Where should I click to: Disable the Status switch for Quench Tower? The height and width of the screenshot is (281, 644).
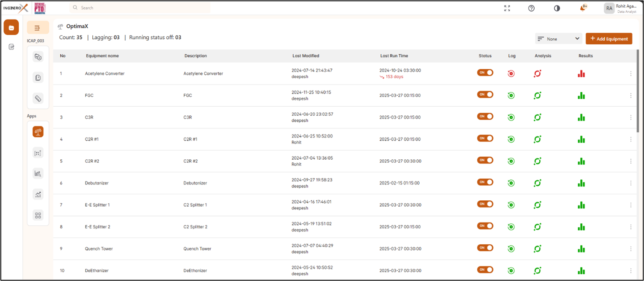click(485, 248)
